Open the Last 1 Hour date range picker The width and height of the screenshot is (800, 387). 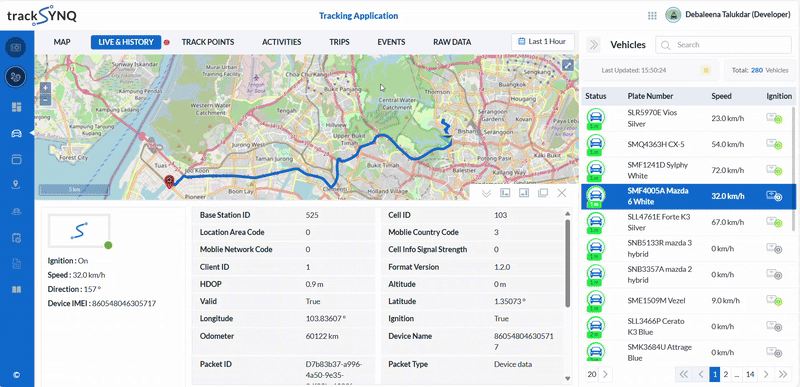click(543, 42)
